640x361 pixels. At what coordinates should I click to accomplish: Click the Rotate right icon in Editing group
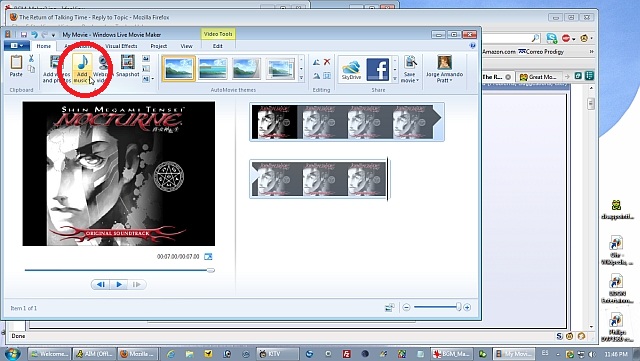coord(316,76)
